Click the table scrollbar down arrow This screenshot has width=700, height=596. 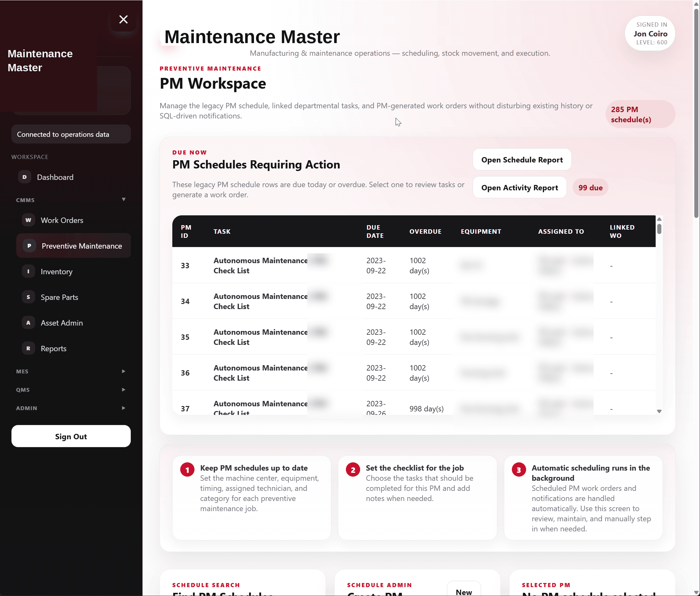[x=659, y=411]
